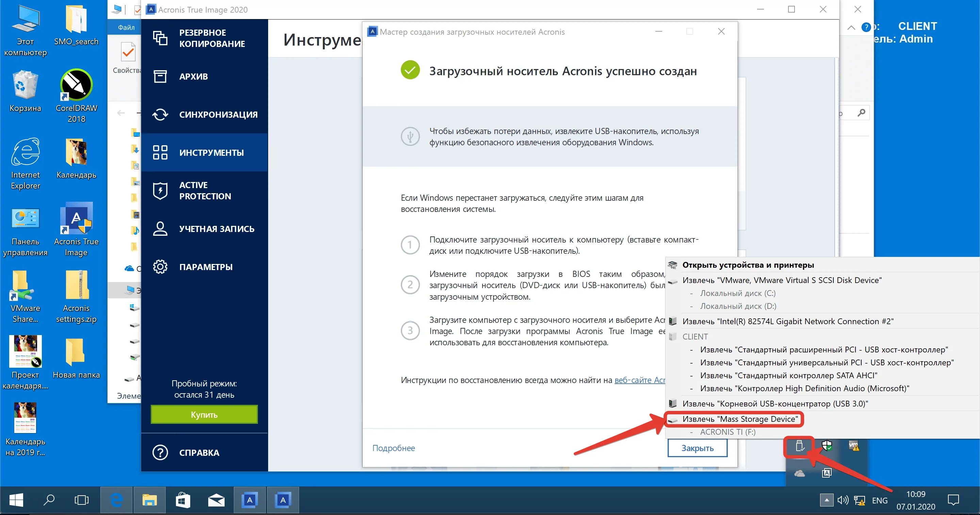This screenshot has height=515, width=980.
Task: Select Новая папка desktop folder
Action: 76,358
